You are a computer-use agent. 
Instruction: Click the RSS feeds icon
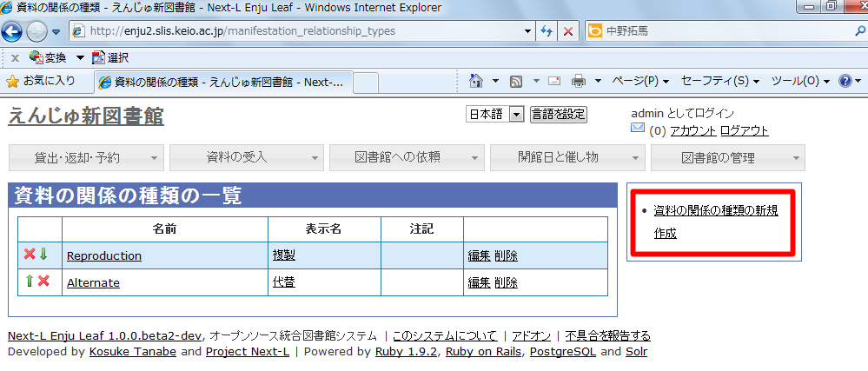[516, 82]
